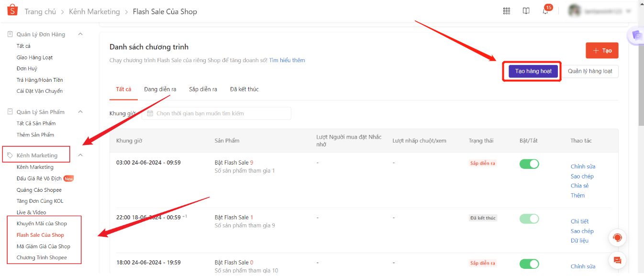Click the calendar icon in time field
This screenshot has width=644, height=276.
pyautogui.click(x=150, y=113)
